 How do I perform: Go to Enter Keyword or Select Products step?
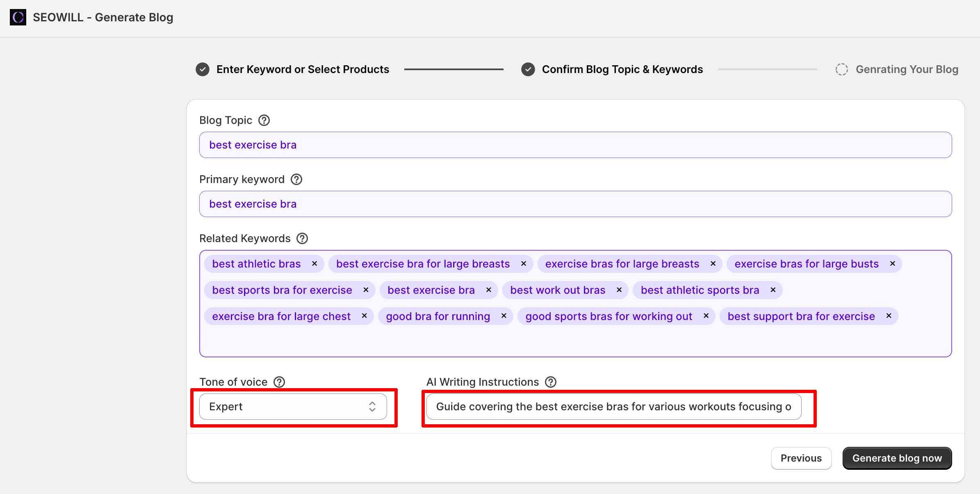point(303,69)
